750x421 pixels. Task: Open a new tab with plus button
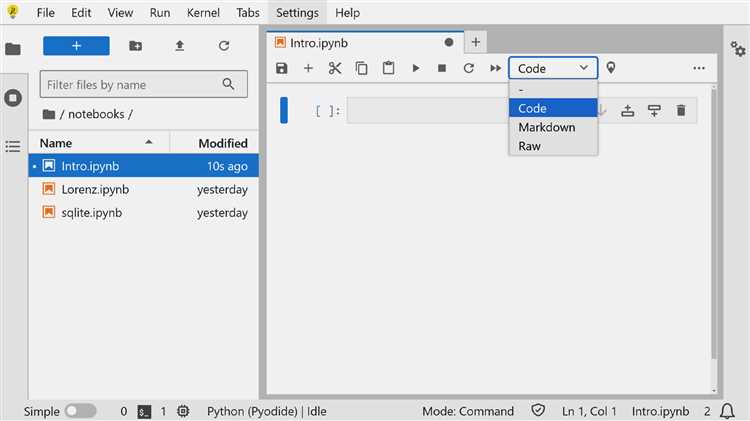point(475,42)
